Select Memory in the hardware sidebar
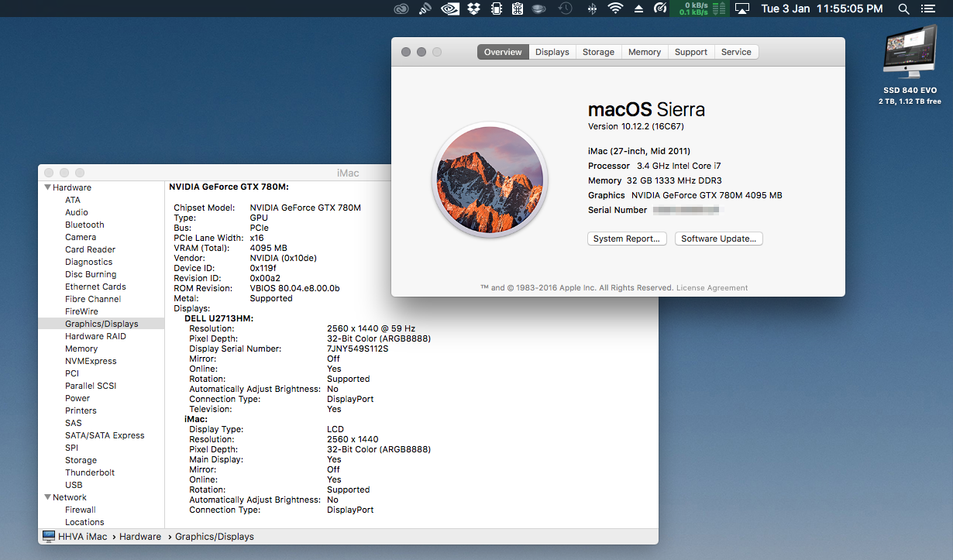The image size is (953, 560). click(81, 349)
